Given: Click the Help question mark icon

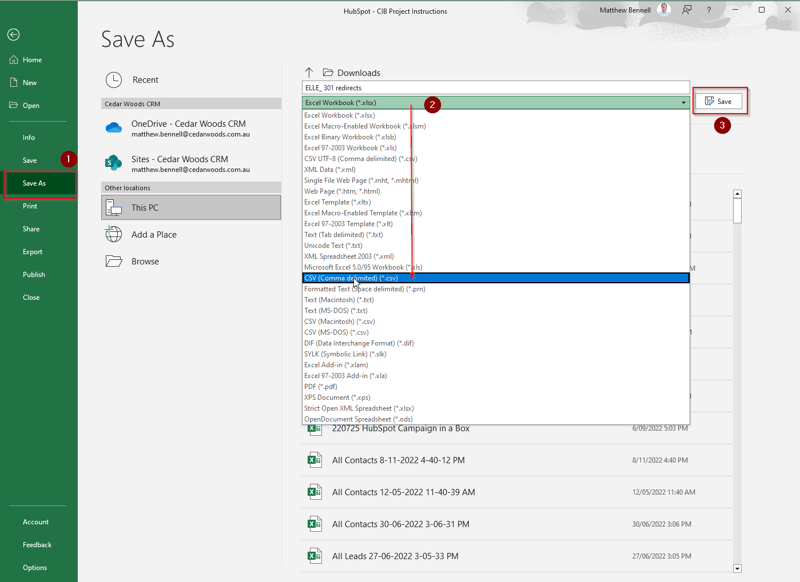Looking at the screenshot, I should pyautogui.click(x=709, y=10).
